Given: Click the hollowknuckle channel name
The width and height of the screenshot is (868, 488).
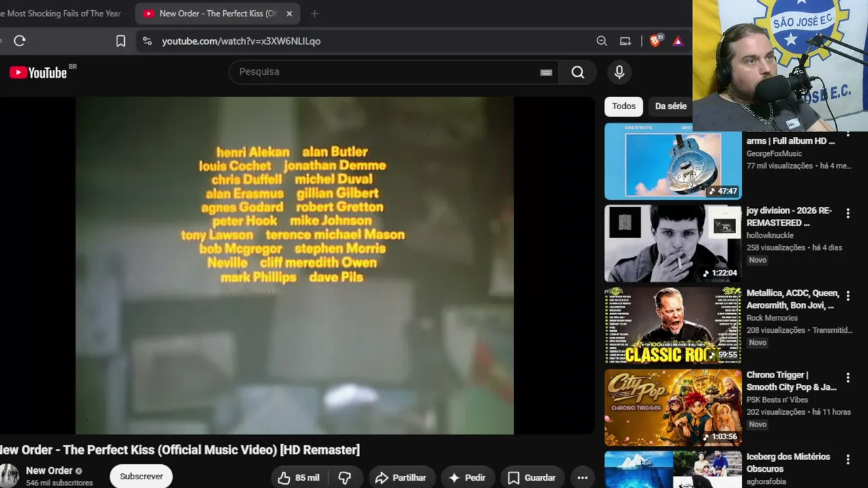Looking at the screenshot, I should [x=770, y=235].
